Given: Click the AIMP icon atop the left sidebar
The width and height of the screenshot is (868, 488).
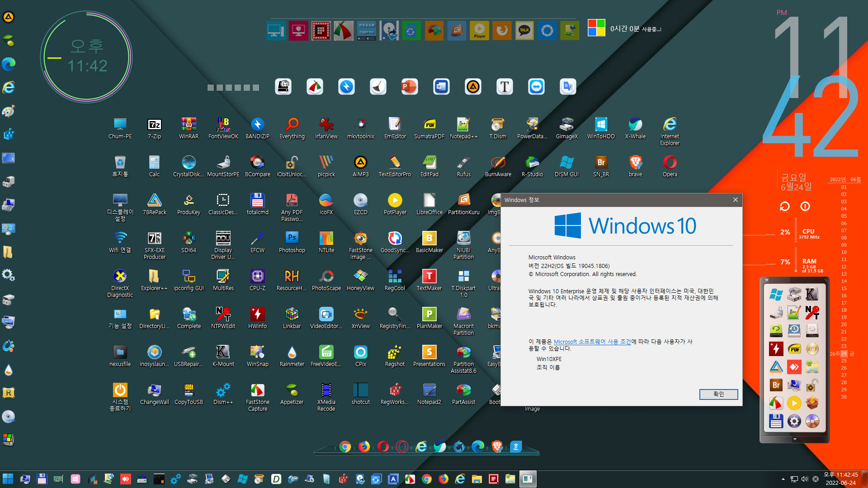Looking at the screenshot, I should click(x=9, y=17).
